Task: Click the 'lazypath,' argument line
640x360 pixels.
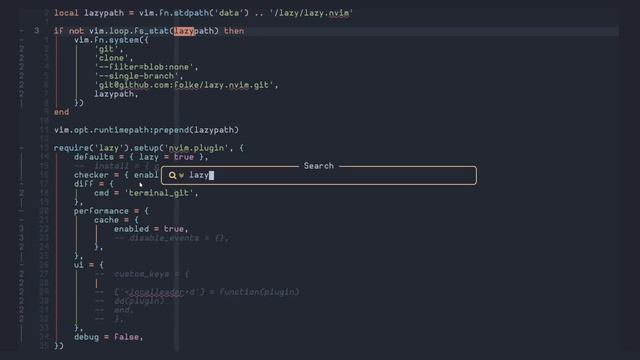Action: pos(116,94)
